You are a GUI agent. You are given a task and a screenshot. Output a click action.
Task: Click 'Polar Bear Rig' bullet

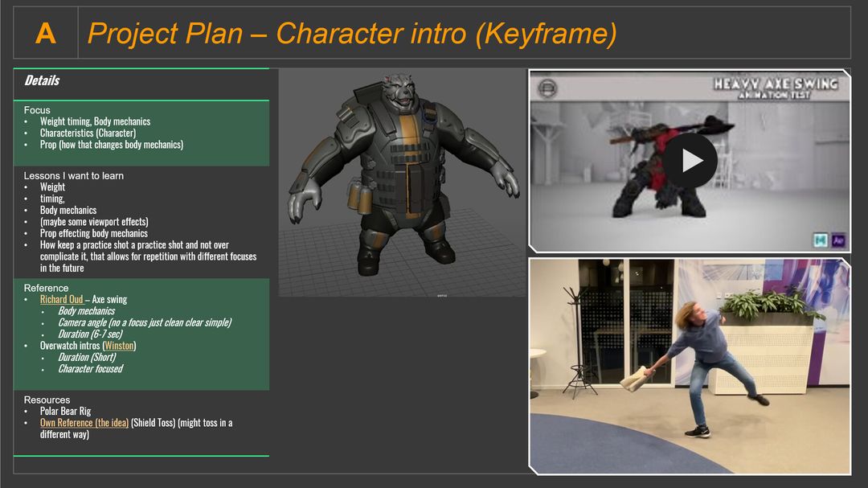(65, 411)
